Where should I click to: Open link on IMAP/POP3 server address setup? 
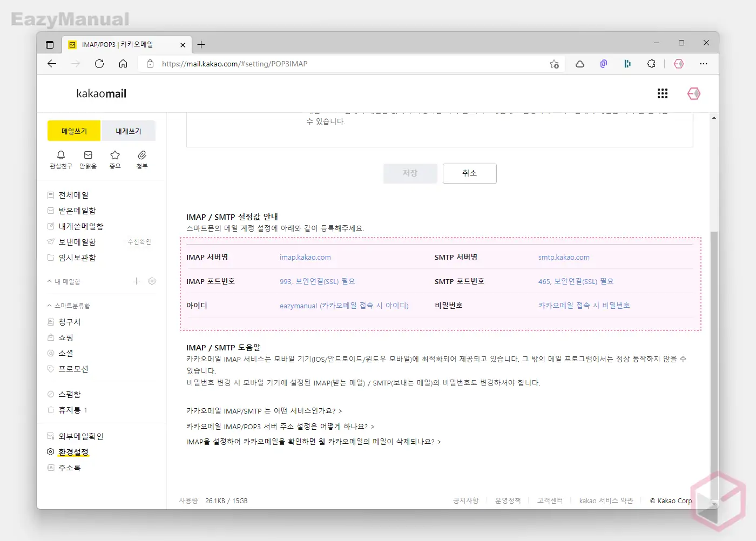280,426
